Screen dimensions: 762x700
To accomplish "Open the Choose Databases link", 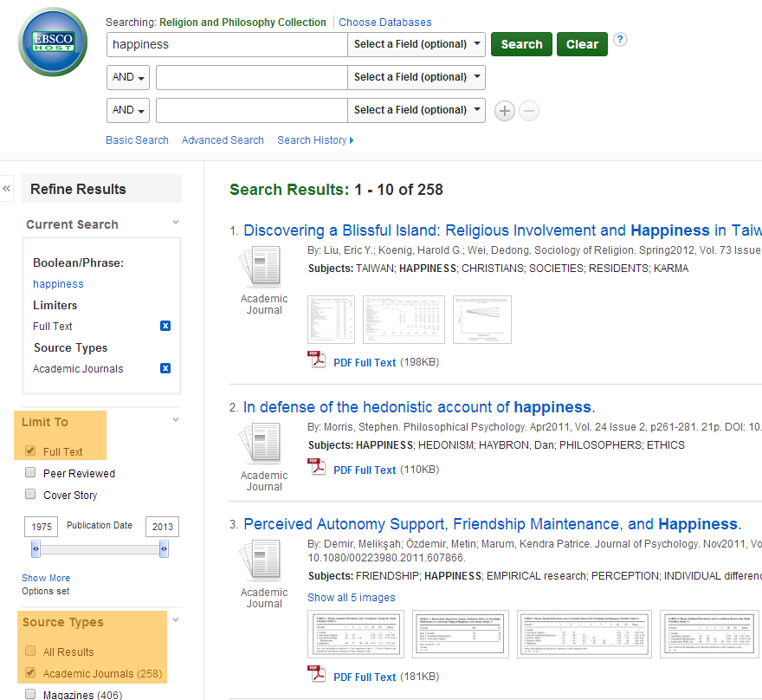I will [x=384, y=23].
